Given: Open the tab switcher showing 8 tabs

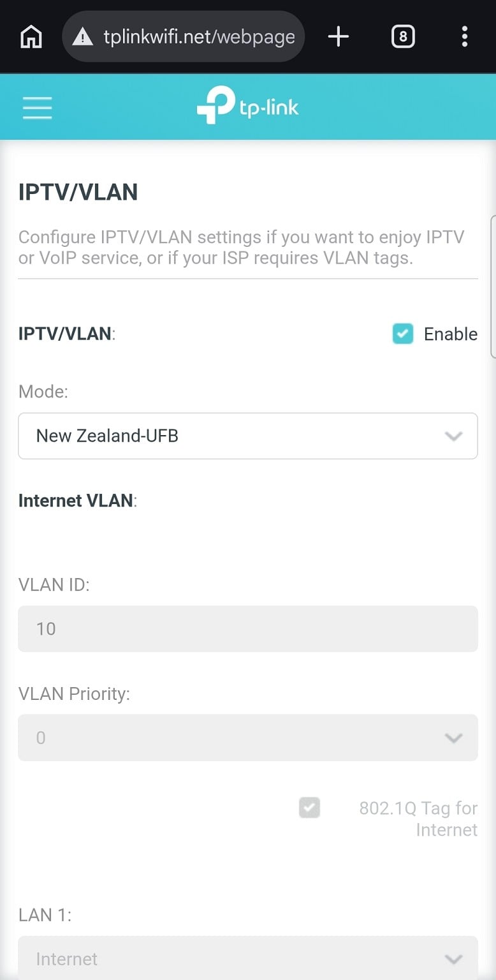Looking at the screenshot, I should coord(402,37).
